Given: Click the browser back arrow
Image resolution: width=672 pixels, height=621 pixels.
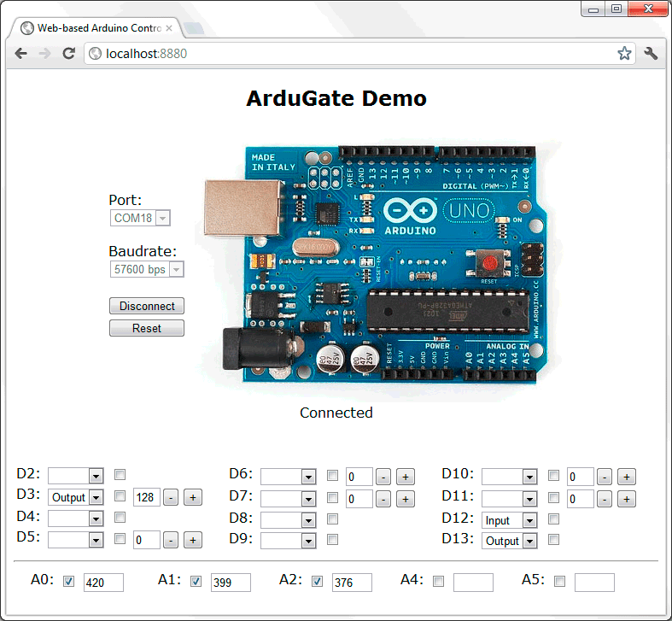Looking at the screenshot, I should coord(20,54).
